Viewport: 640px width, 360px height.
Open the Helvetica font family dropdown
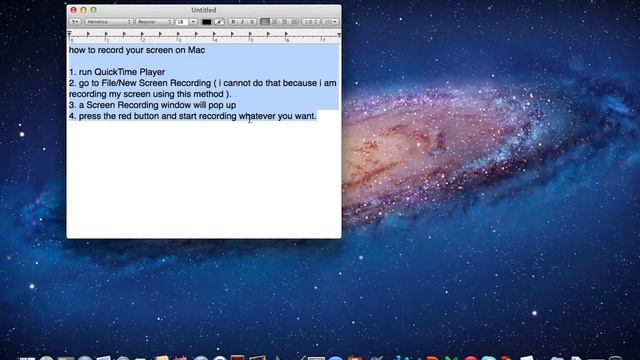coord(109,22)
